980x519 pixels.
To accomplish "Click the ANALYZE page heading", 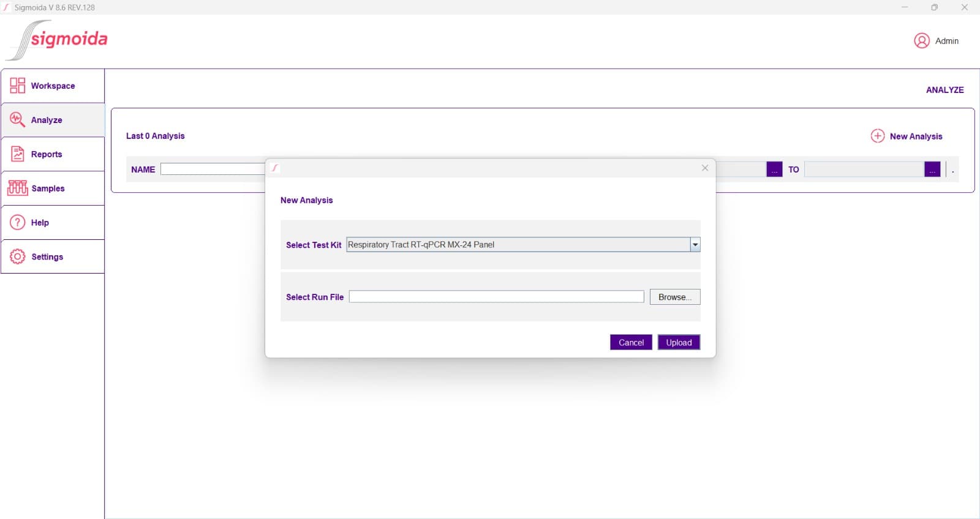I will (x=944, y=90).
